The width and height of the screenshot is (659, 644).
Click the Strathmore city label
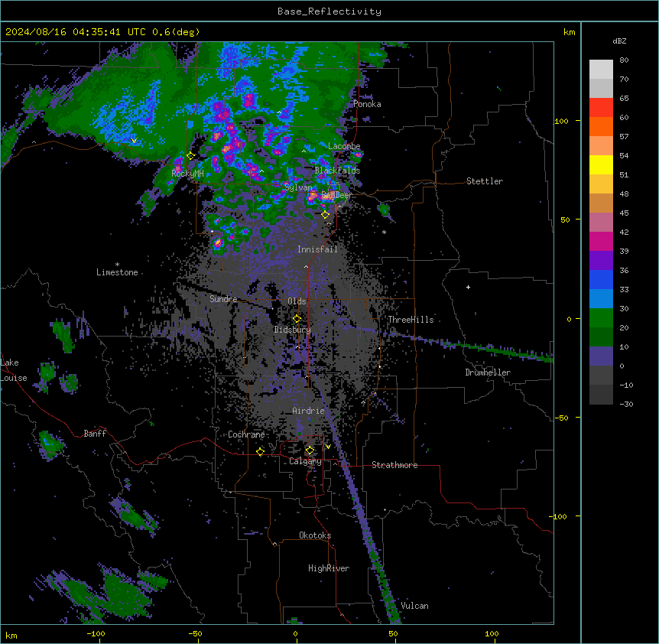[x=394, y=465]
